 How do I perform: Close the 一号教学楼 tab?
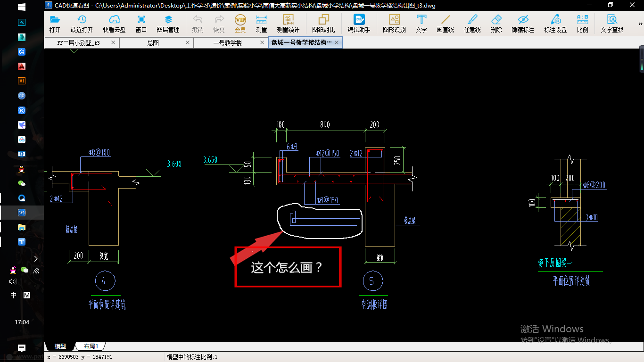pos(262,42)
